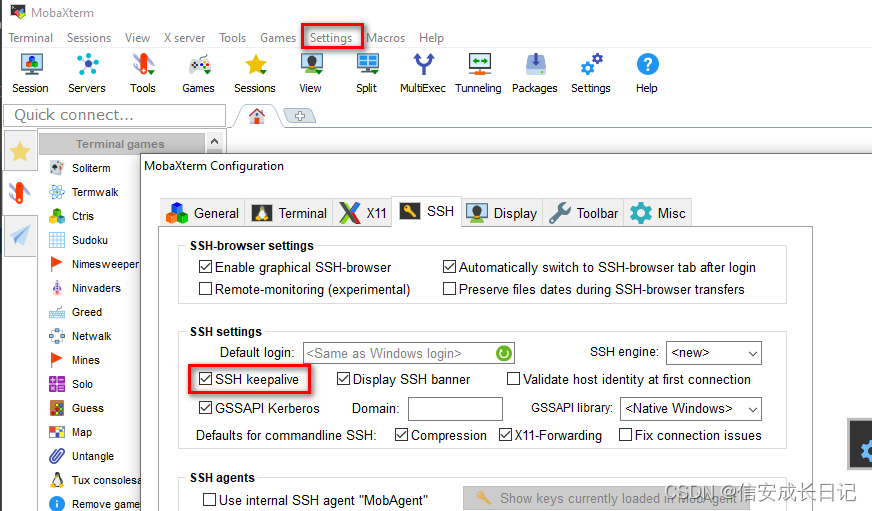Open the Tools toolbar icon
872x511 pixels.
(x=143, y=73)
